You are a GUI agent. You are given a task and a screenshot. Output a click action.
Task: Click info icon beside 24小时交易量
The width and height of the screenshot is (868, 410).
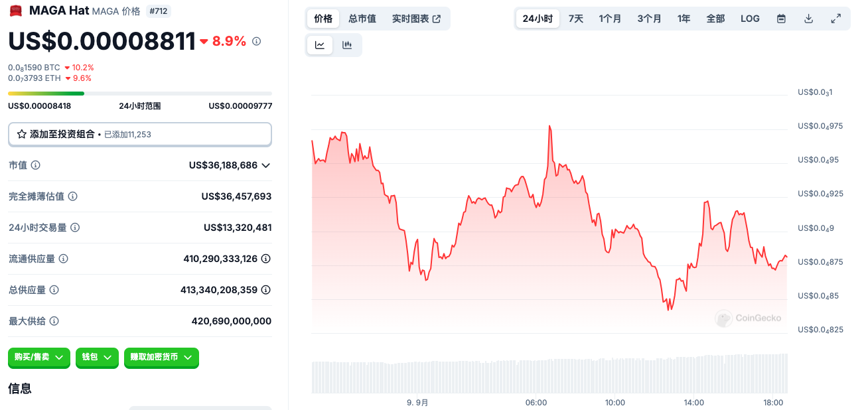tap(75, 228)
